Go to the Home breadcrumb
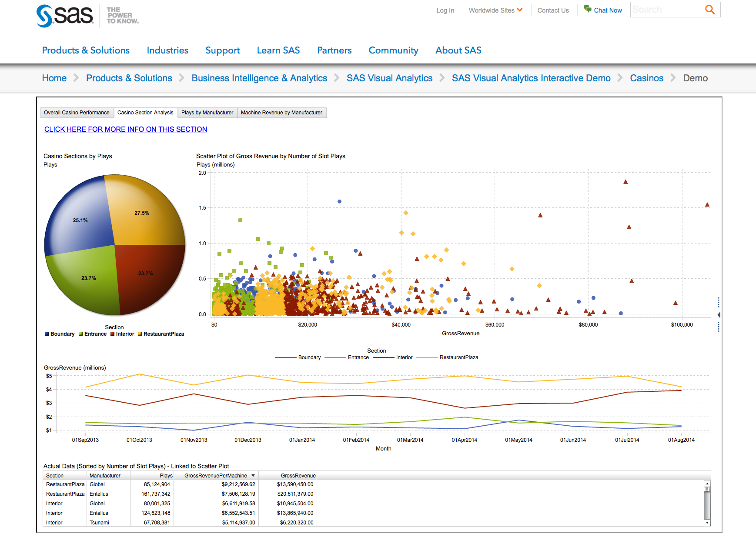 tap(54, 78)
